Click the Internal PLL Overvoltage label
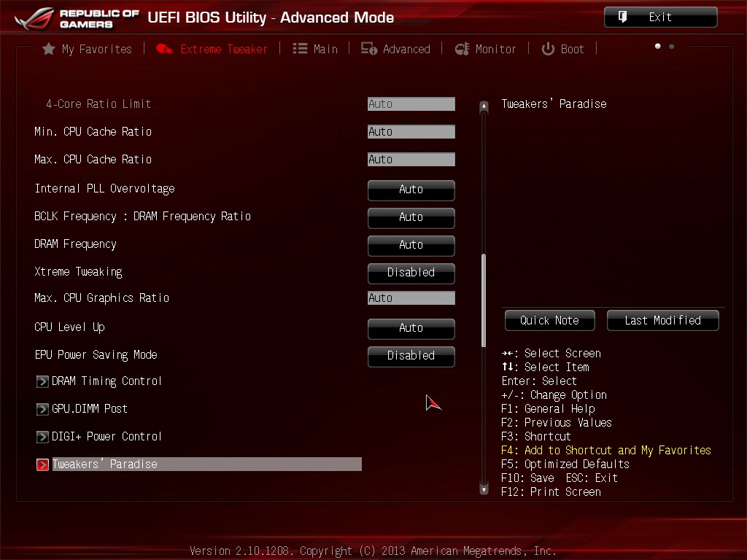The height and width of the screenshot is (560, 747). (x=105, y=189)
